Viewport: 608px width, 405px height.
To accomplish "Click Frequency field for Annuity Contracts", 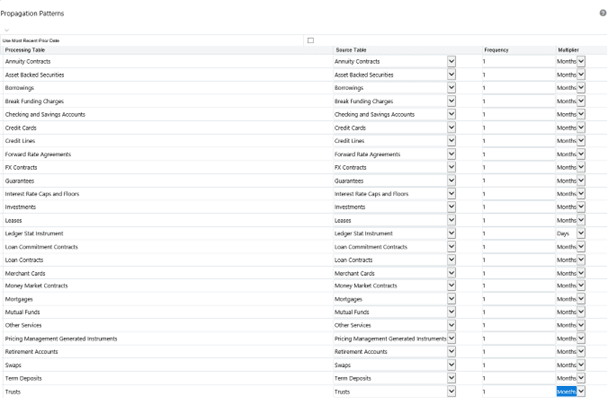I will pyautogui.click(x=519, y=61).
